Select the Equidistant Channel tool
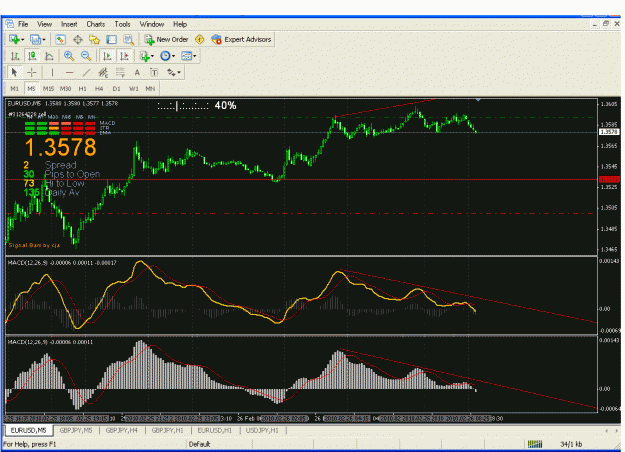625x452 pixels. tap(103, 73)
